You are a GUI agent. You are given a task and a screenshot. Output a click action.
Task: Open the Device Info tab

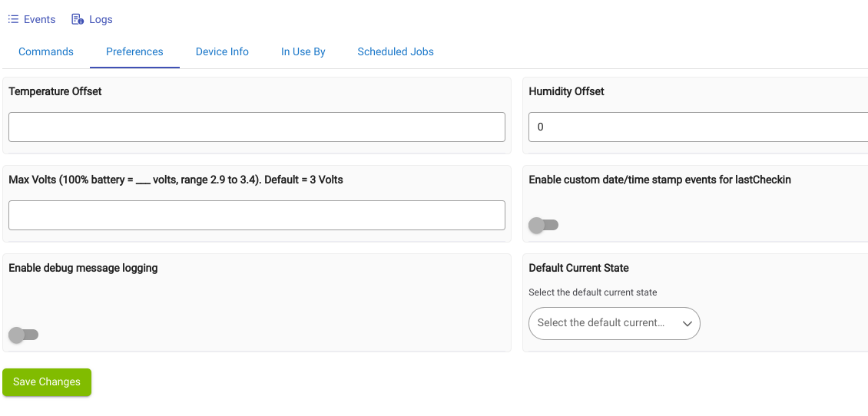[222, 52]
